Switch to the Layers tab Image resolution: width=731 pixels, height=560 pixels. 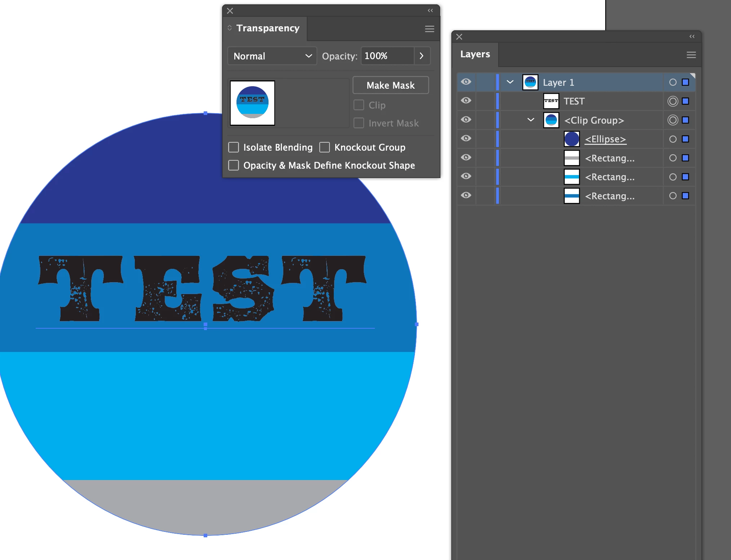[475, 54]
